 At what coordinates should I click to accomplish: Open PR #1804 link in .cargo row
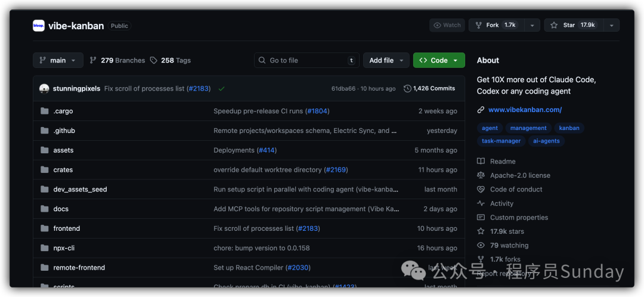317,111
